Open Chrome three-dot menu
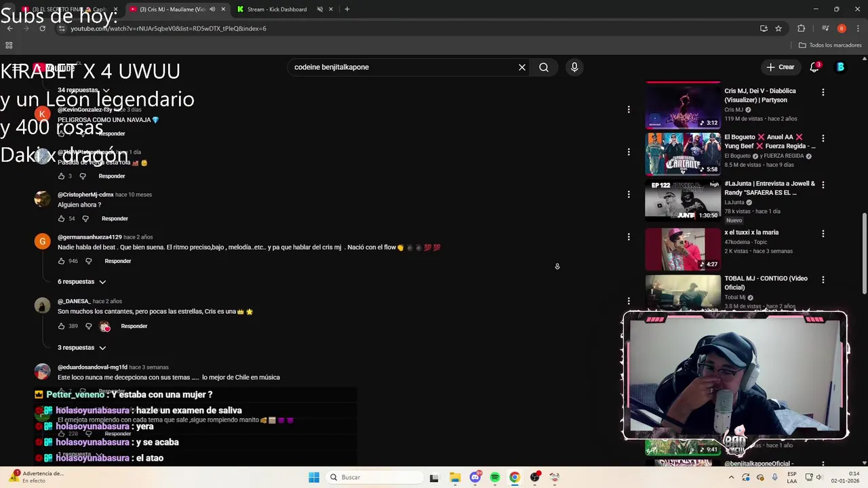868x488 pixels. tap(859, 28)
